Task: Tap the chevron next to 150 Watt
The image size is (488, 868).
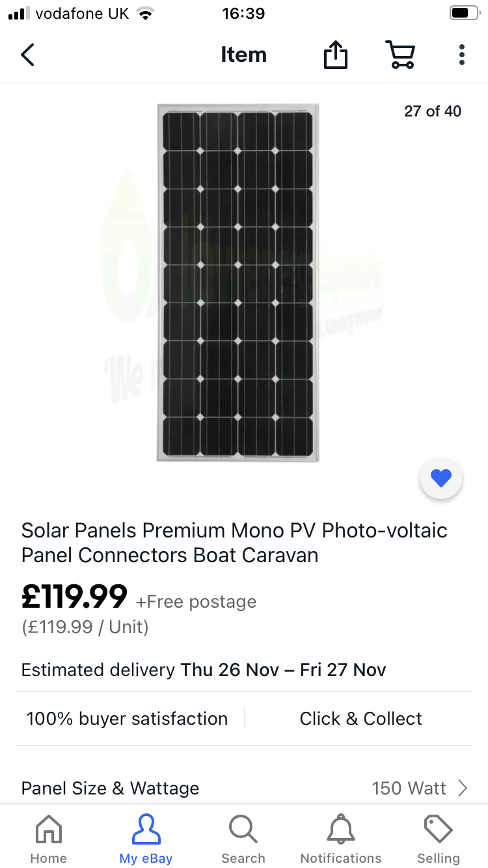Action: 463,788
